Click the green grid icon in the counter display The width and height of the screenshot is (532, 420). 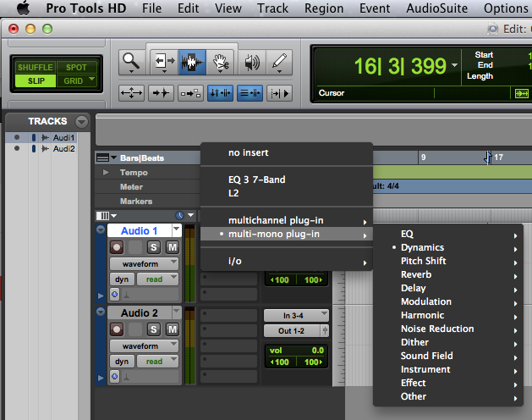pos(522,93)
